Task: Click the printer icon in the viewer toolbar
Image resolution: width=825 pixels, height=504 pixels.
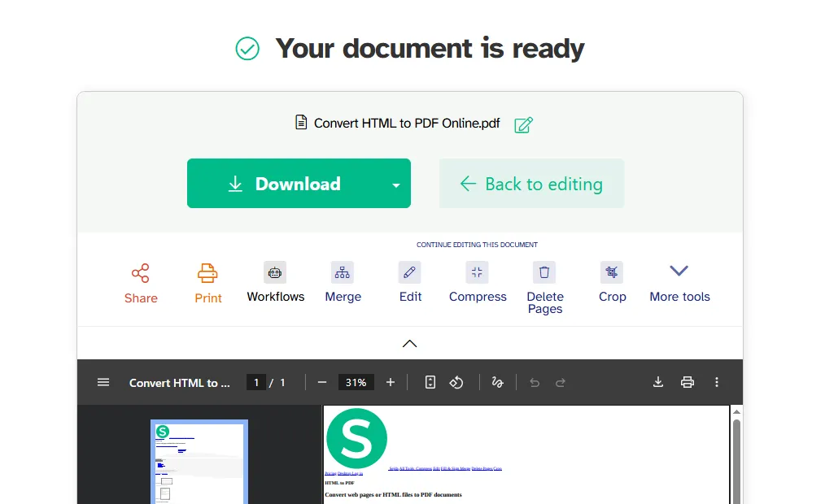Action: (x=687, y=382)
